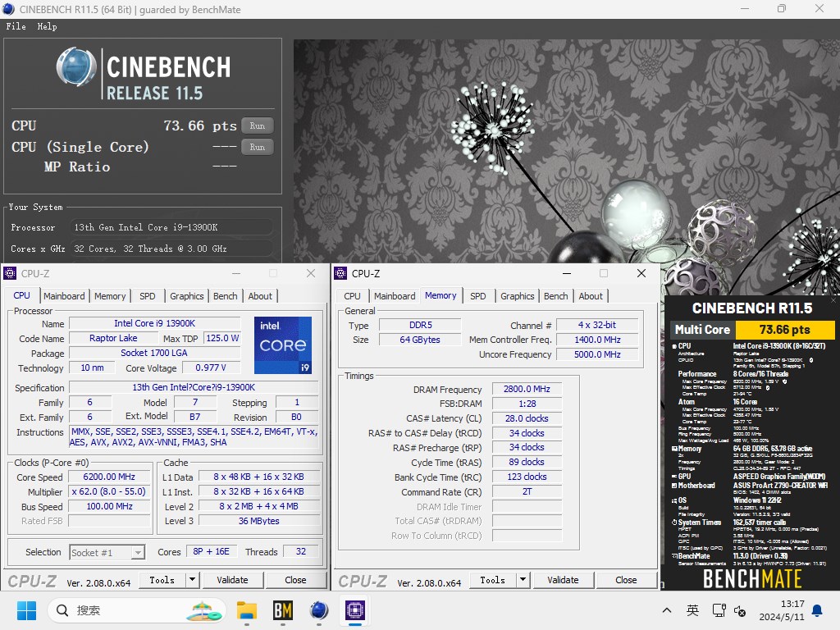This screenshot has height=630, width=840.
Task: Run the CPU Single Core benchmark
Action: (257, 147)
